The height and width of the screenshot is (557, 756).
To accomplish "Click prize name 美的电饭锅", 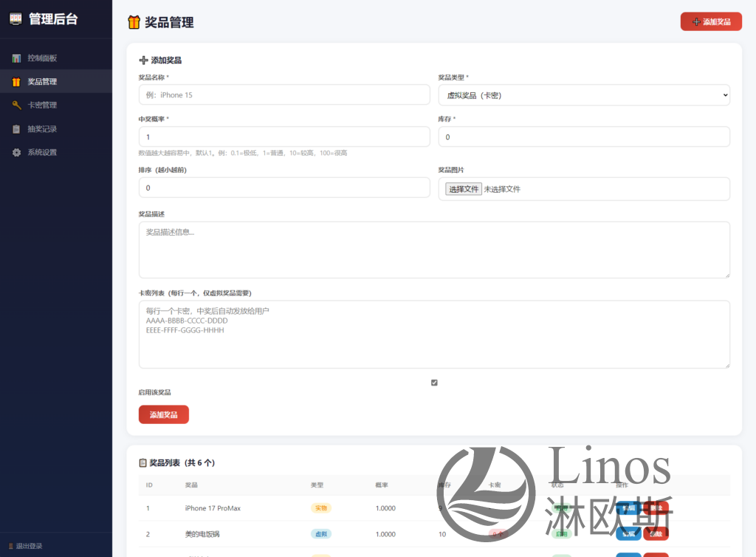I will (x=202, y=534).
